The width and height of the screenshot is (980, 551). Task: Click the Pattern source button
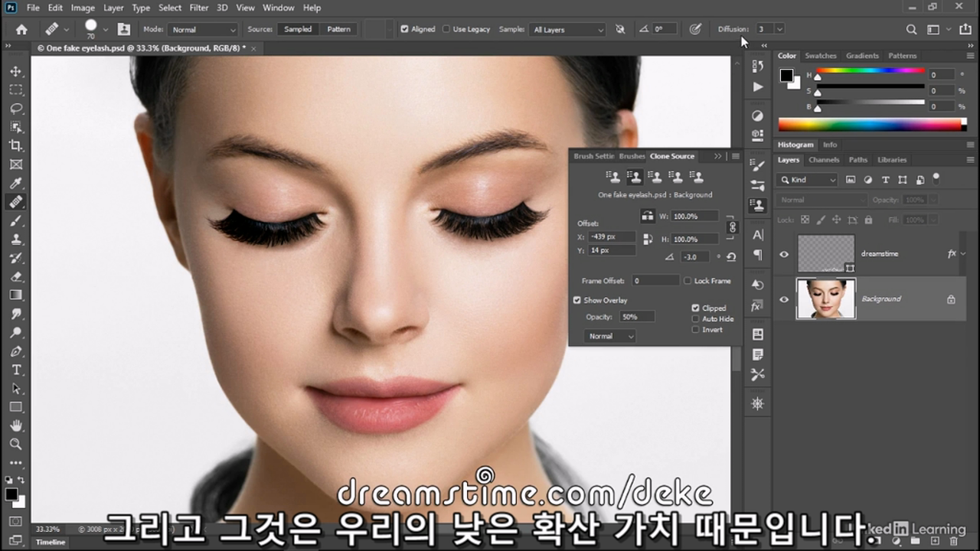click(338, 29)
